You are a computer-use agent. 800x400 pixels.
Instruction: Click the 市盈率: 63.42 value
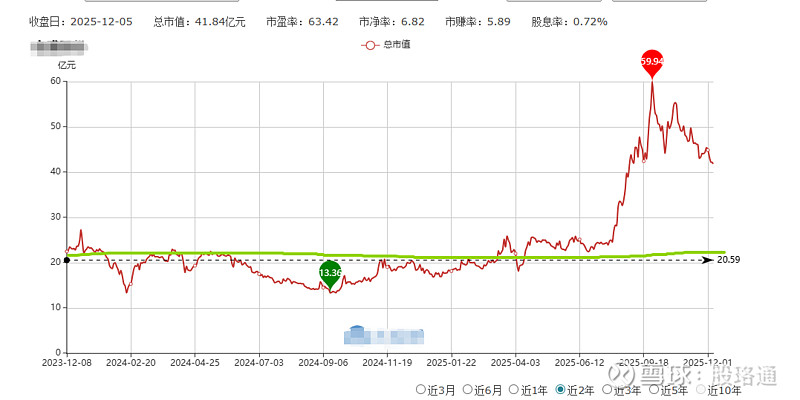pyautogui.click(x=302, y=22)
